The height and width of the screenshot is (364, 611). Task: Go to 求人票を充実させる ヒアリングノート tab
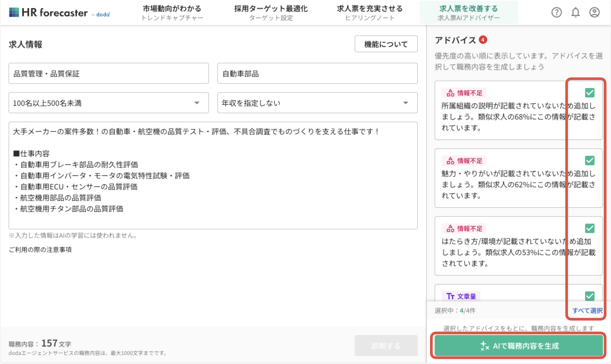[x=370, y=13]
